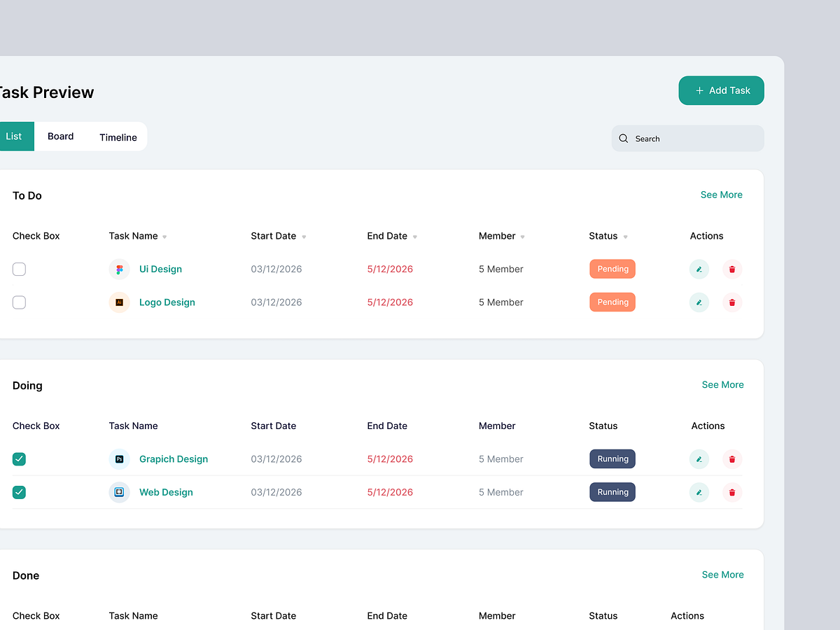840x630 pixels.
Task: Open the Ui Design task link
Action: point(160,269)
